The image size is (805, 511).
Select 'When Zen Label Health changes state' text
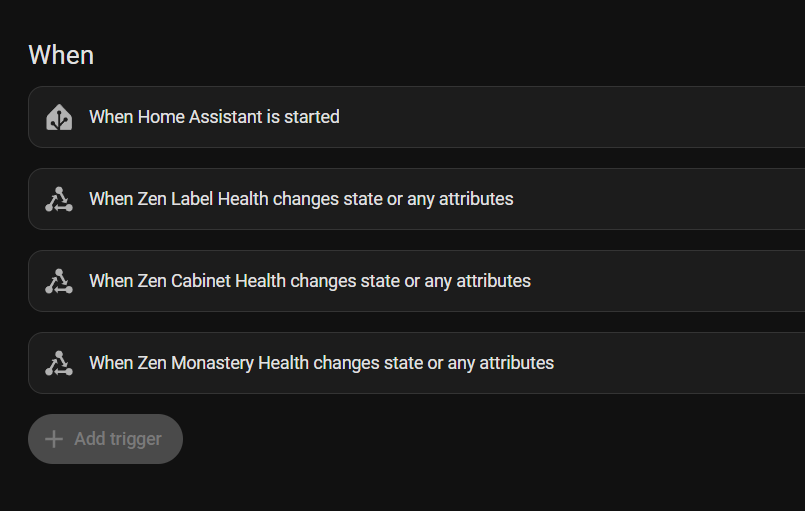[x=301, y=199]
